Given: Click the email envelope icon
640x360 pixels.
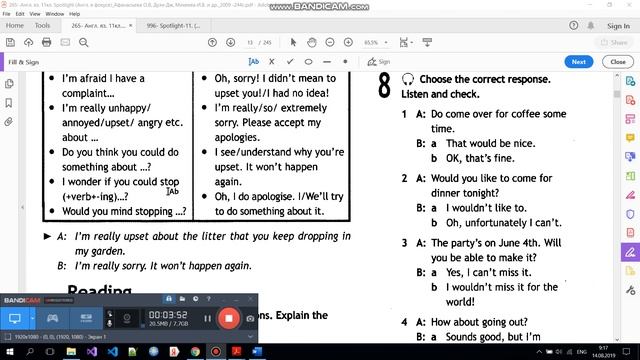Looking at the screenshot, I should (x=65, y=42).
